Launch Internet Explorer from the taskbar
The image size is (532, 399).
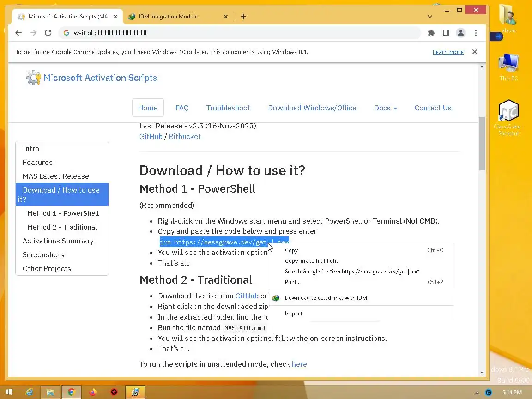coord(29,392)
